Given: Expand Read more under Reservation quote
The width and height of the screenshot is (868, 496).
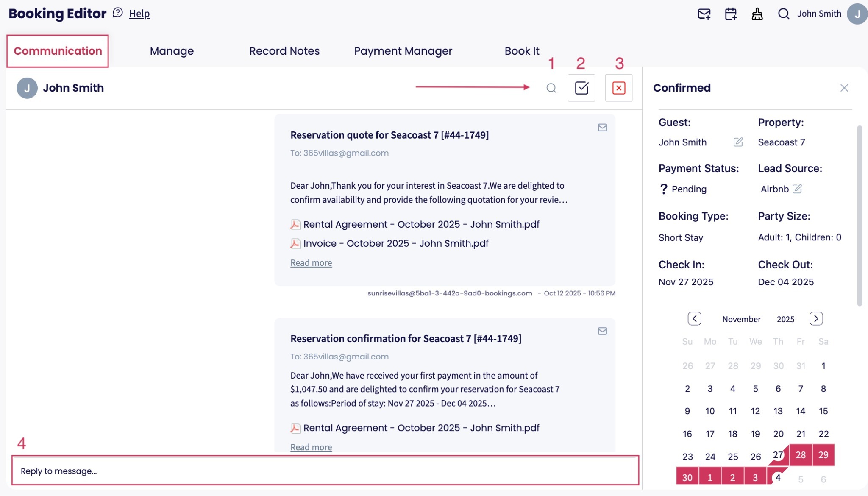Looking at the screenshot, I should (x=311, y=263).
